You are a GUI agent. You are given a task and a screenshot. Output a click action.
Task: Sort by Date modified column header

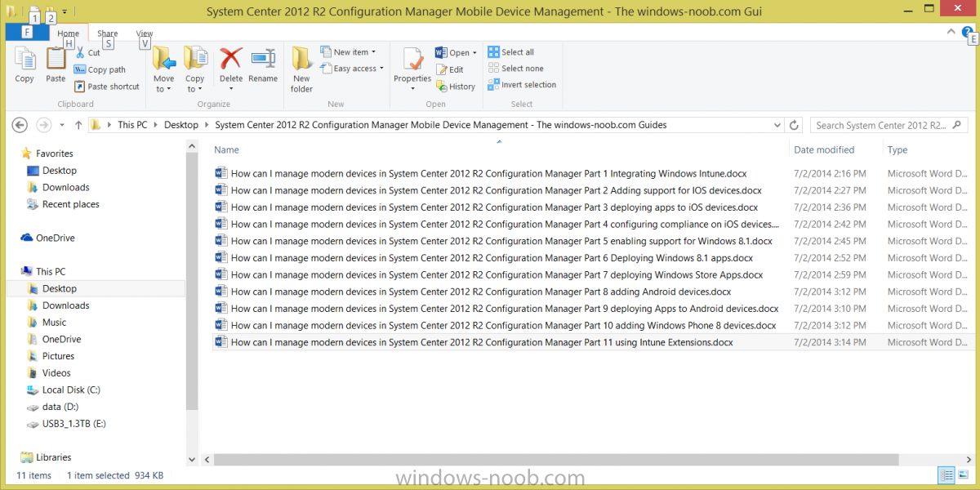point(824,149)
